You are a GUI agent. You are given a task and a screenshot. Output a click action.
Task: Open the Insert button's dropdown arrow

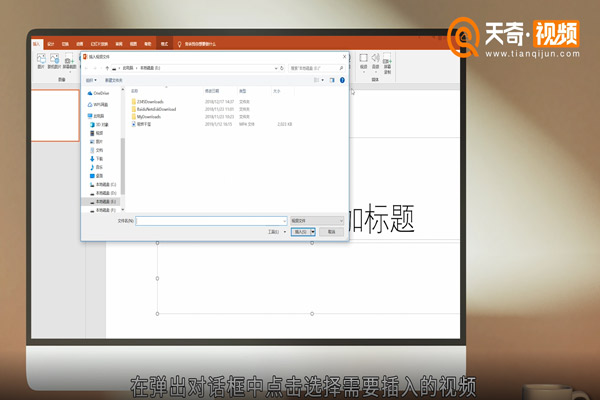click(x=313, y=232)
